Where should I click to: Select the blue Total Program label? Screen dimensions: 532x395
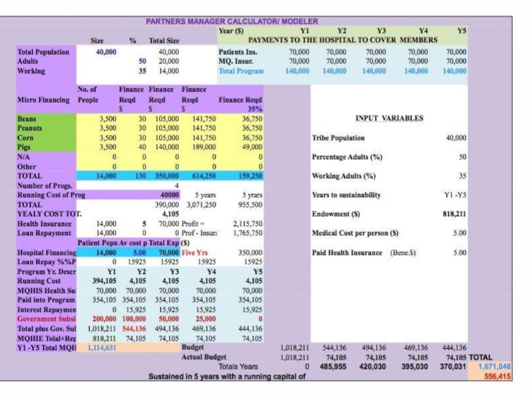pyautogui.click(x=241, y=71)
